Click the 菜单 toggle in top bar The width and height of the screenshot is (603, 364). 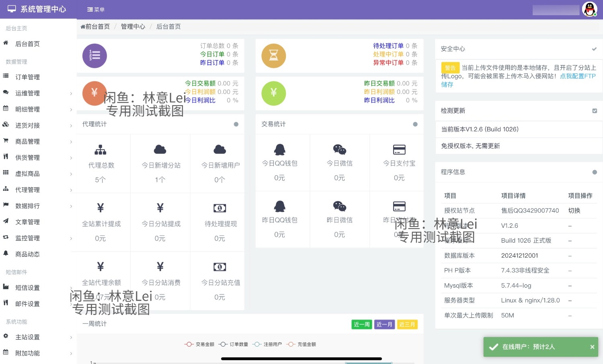96,10
